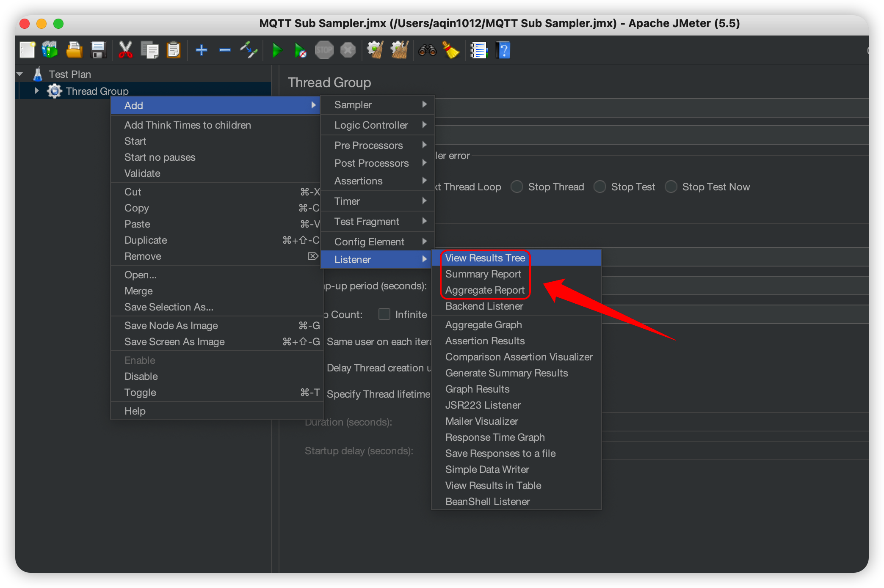
Task: Click the scissors Cut icon in toolbar
Action: pos(125,50)
